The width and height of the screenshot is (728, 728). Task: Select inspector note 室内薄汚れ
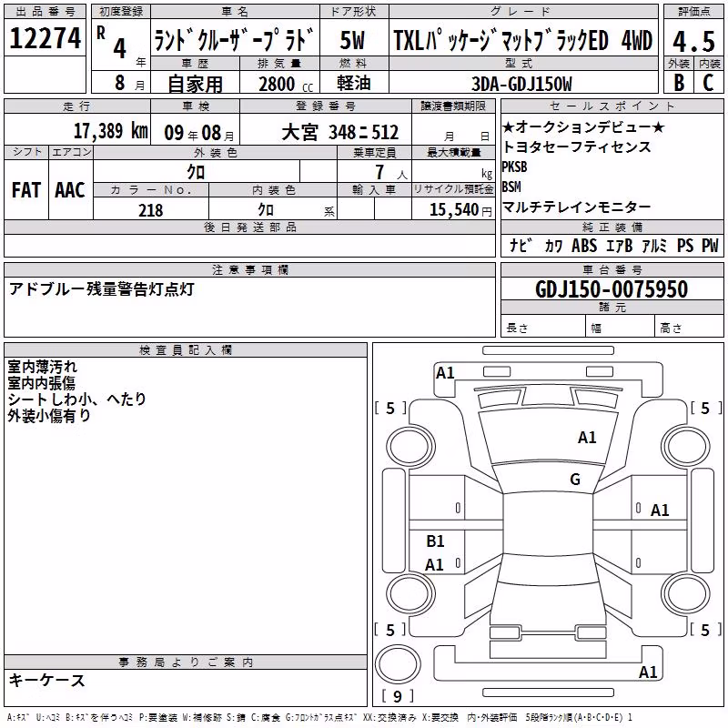click(x=42, y=367)
